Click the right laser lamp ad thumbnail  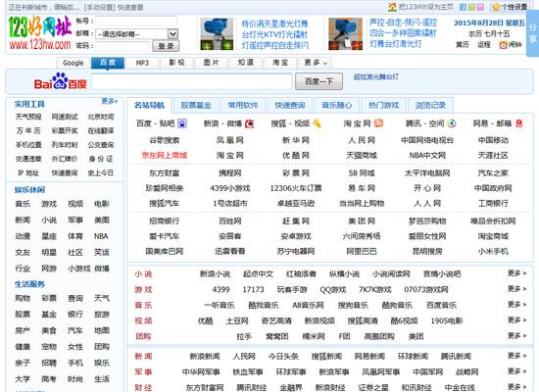coord(346,34)
